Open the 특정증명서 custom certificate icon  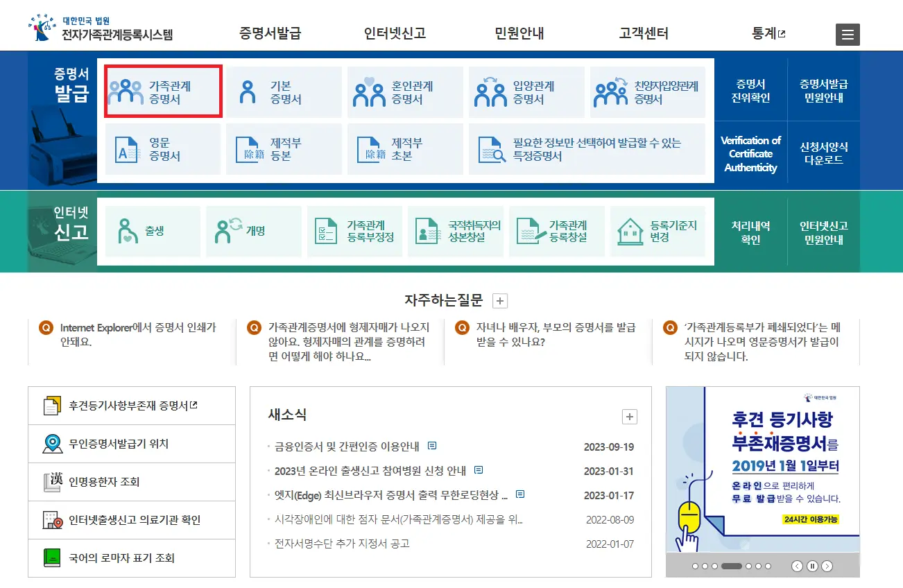pos(588,149)
